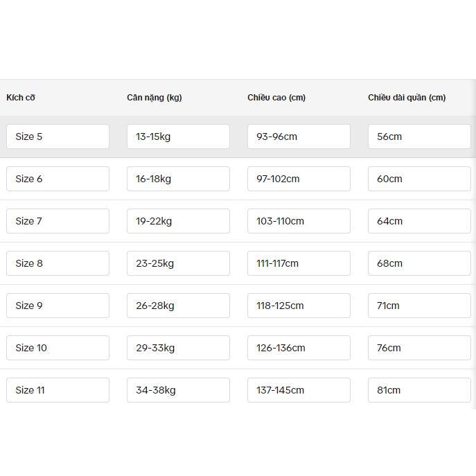
Task: Focus the Size 6 input box
Action: pyautogui.click(x=58, y=179)
